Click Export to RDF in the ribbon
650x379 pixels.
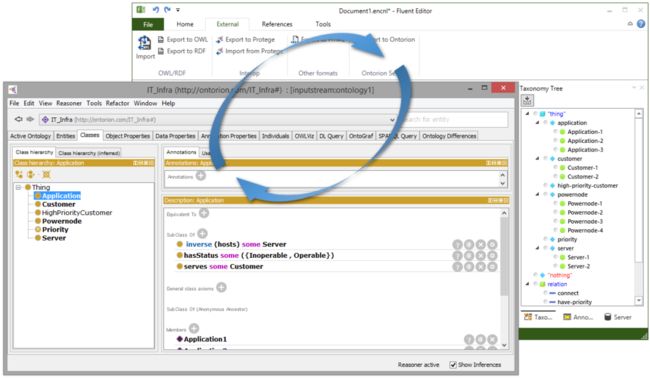[x=182, y=51]
